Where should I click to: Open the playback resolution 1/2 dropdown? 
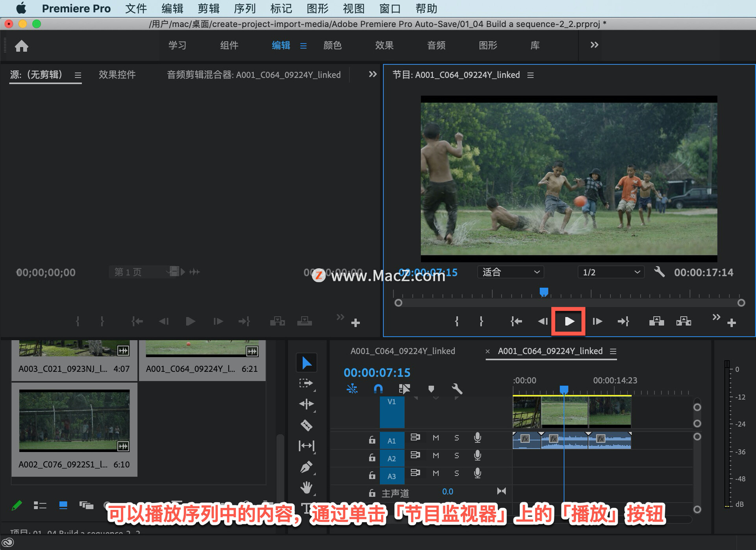(x=611, y=272)
